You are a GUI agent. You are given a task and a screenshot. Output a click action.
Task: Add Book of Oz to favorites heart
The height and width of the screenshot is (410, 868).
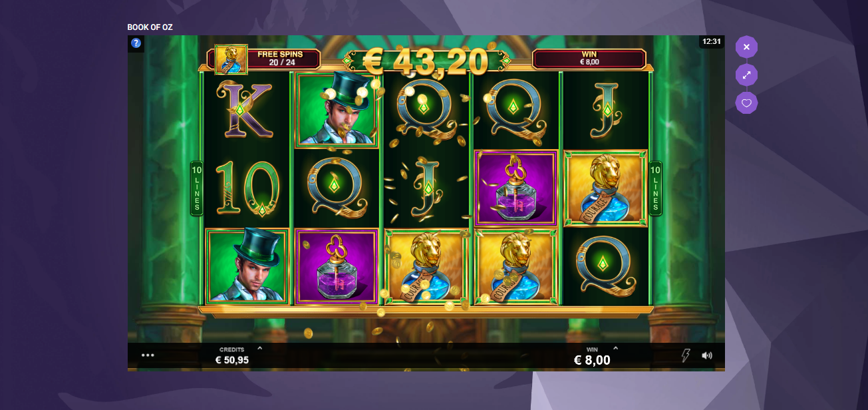point(746,103)
